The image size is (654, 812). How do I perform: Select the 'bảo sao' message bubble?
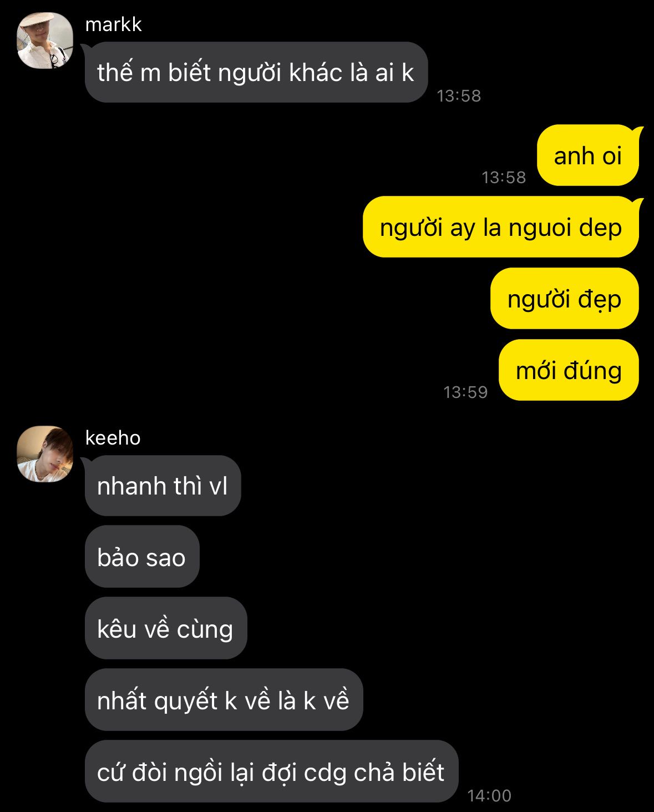142,557
